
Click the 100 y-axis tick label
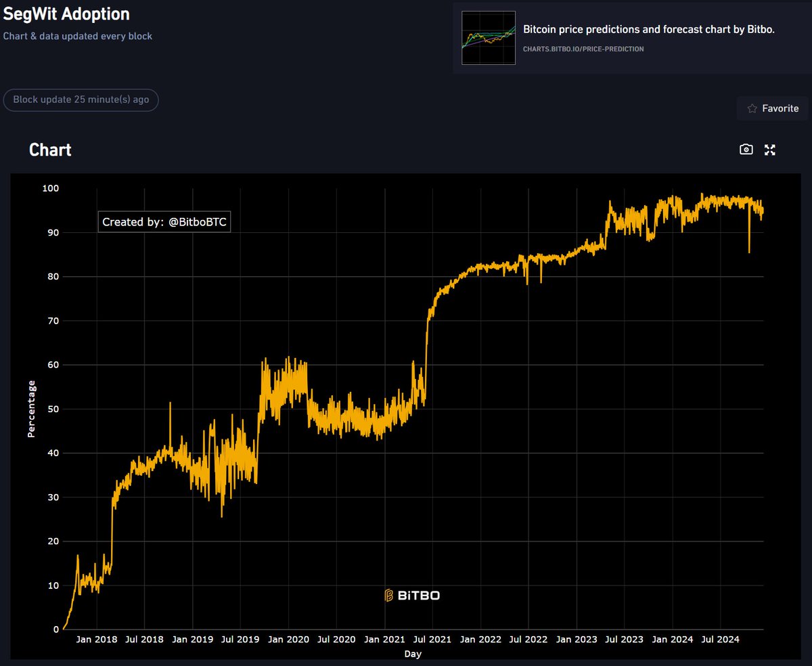click(x=50, y=188)
